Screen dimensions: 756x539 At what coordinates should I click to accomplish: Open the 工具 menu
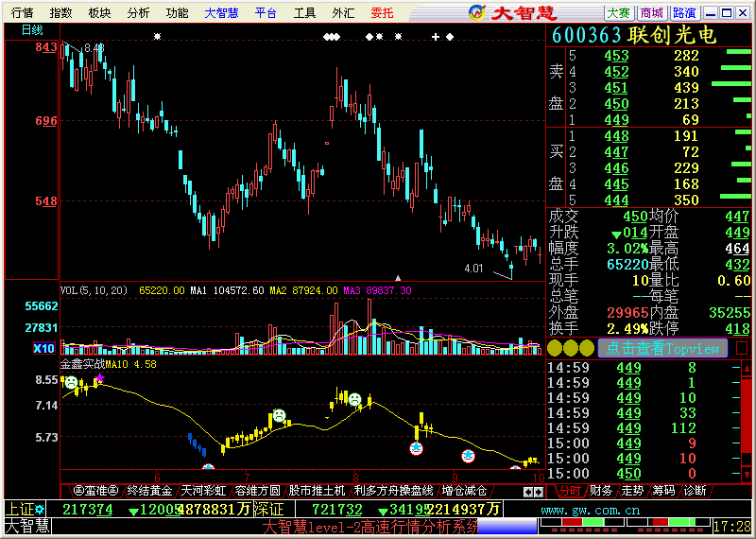[304, 13]
